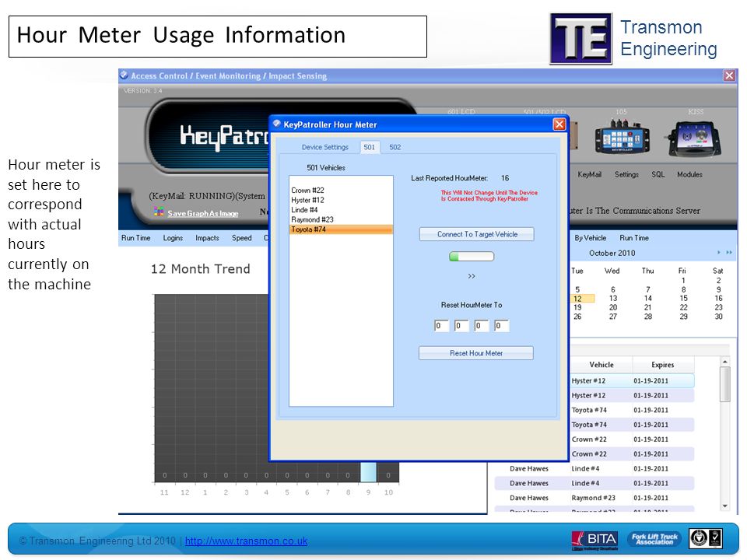Click the highlighted month 9 bar in chart
The width and height of the screenshot is (747, 560).
click(368, 472)
